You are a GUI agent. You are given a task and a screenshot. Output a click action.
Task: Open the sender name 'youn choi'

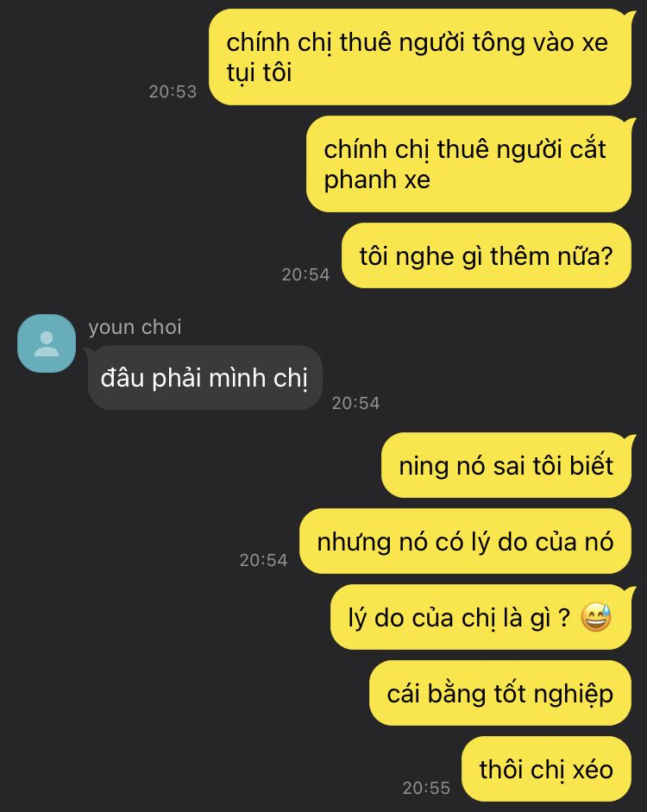(x=135, y=327)
